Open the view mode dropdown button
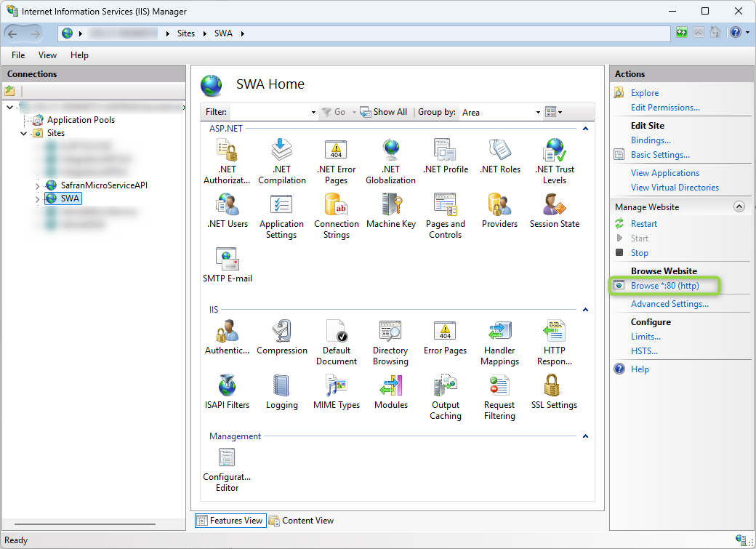The height and width of the screenshot is (549, 756). 553,112
